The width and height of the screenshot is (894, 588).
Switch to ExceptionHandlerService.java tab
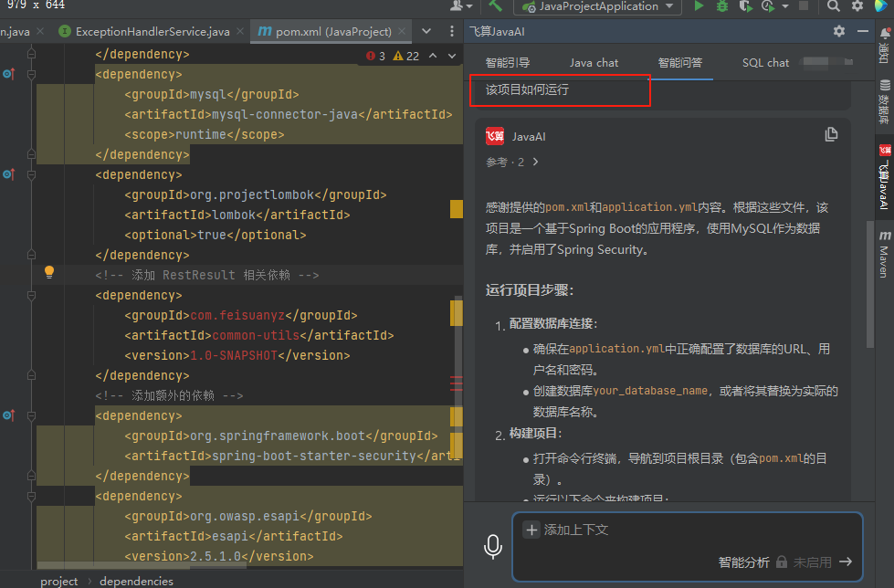[153, 31]
